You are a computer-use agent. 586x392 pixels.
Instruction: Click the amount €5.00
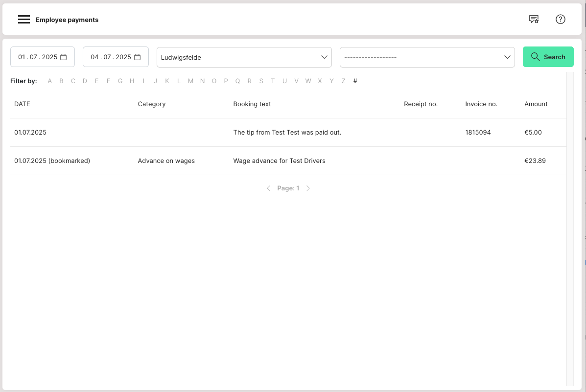pyautogui.click(x=533, y=132)
